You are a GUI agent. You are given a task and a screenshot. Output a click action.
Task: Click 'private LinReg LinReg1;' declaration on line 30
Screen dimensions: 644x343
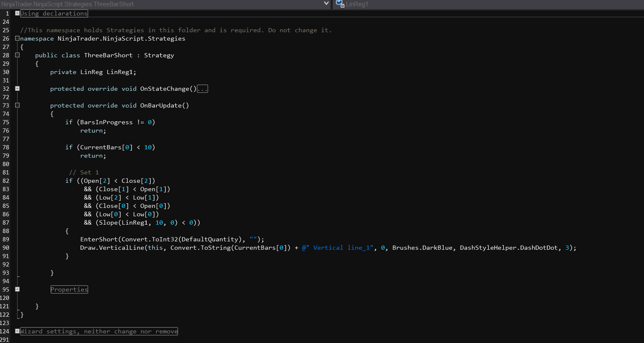pyautogui.click(x=93, y=72)
